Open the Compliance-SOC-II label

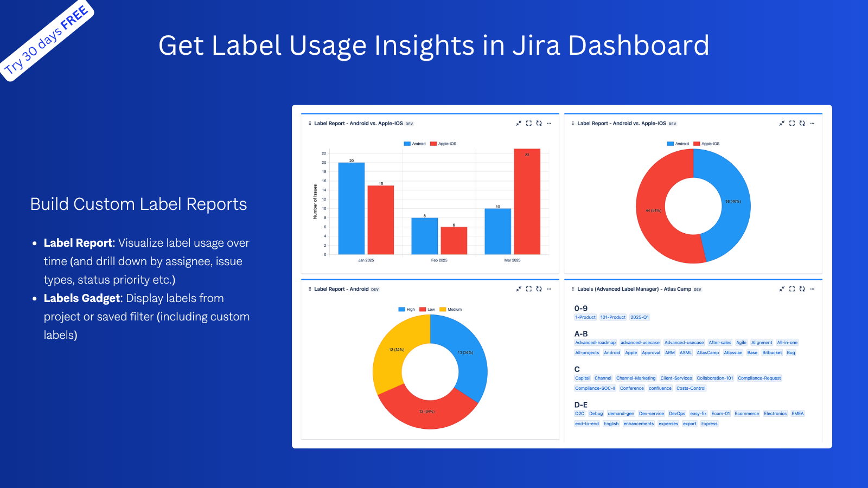click(595, 388)
